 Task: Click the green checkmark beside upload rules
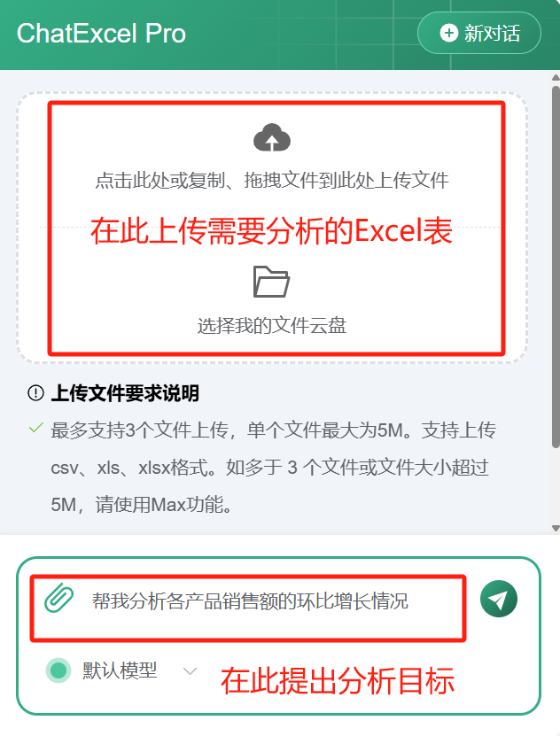pyautogui.click(x=36, y=428)
